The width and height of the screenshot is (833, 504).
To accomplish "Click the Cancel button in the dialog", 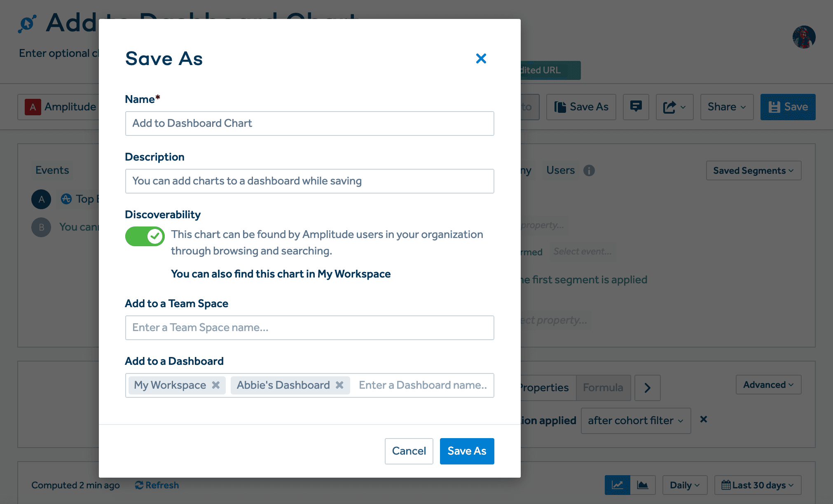I will [x=409, y=451].
